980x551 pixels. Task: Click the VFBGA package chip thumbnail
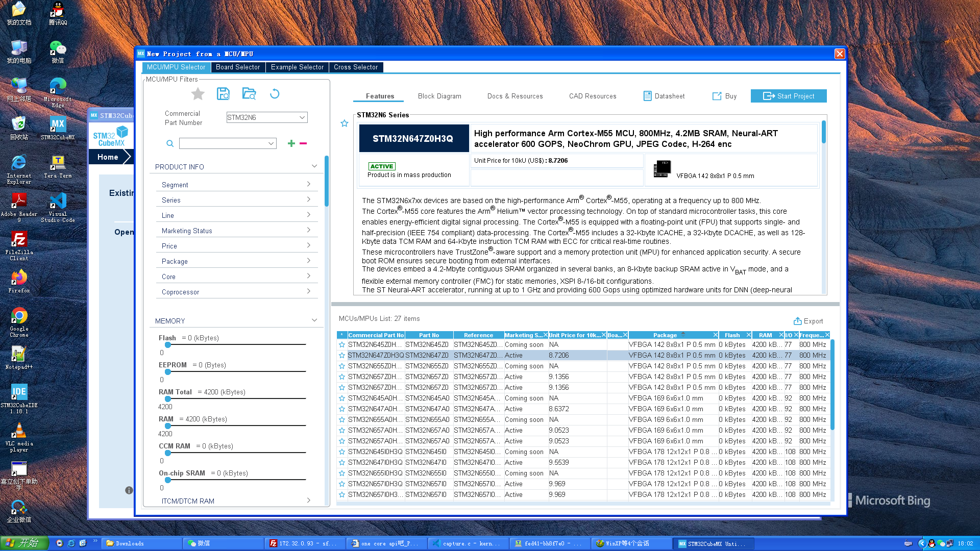click(662, 169)
